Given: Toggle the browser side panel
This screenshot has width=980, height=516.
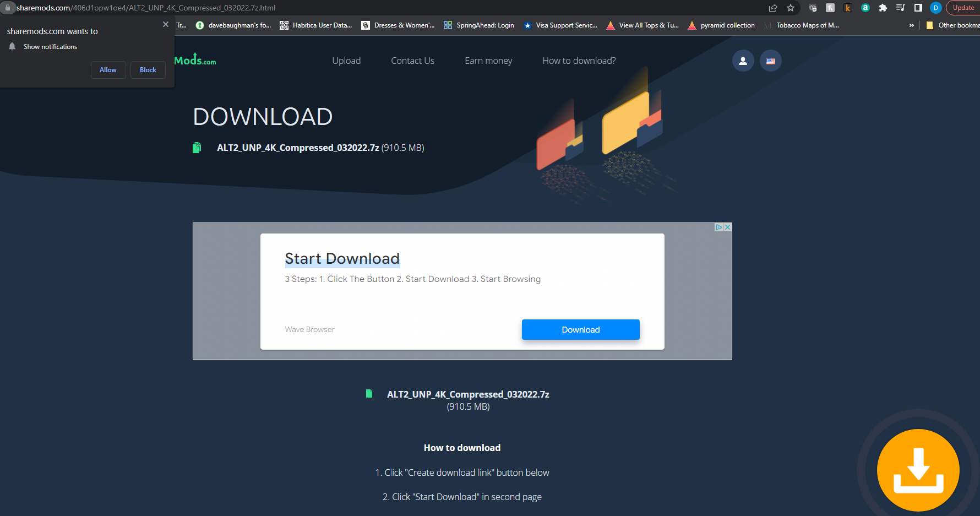Looking at the screenshot, I should click(918, 8).
